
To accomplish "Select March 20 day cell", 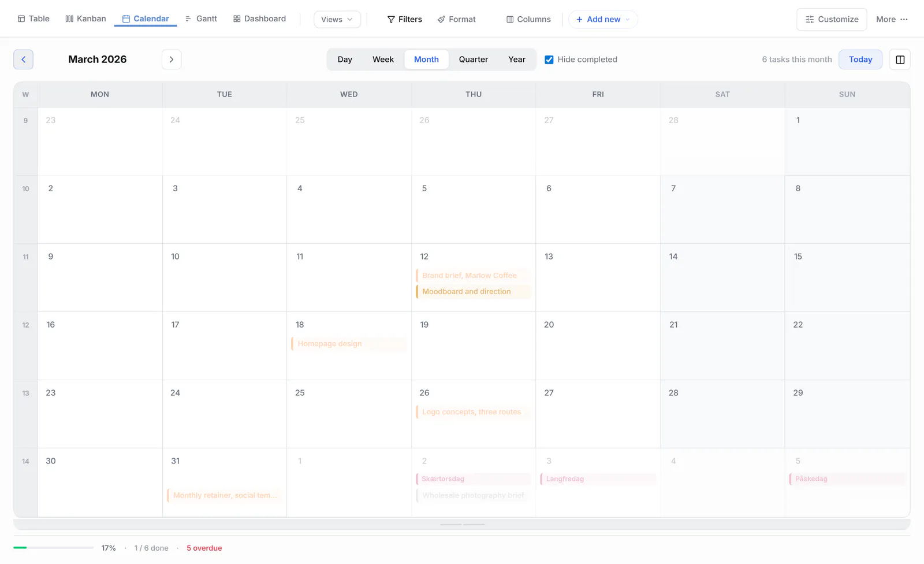I will pyautogui.click(x=598, y=346).
